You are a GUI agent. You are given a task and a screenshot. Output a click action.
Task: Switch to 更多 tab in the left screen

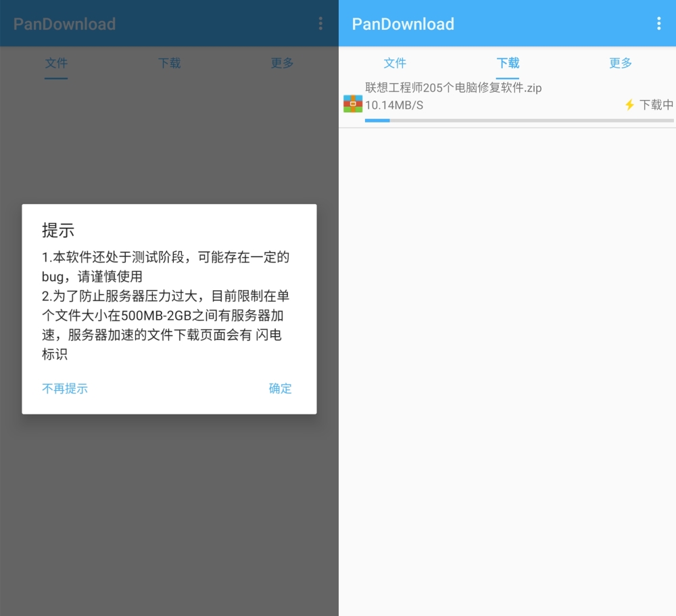pos(282,63)
